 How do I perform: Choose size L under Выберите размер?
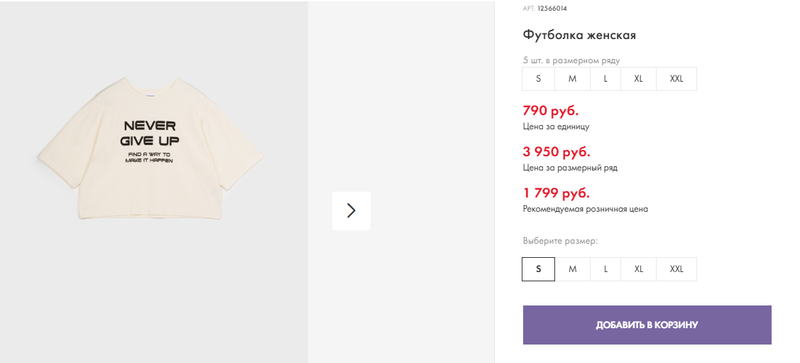pyautogui.click(x=606, y=269)
